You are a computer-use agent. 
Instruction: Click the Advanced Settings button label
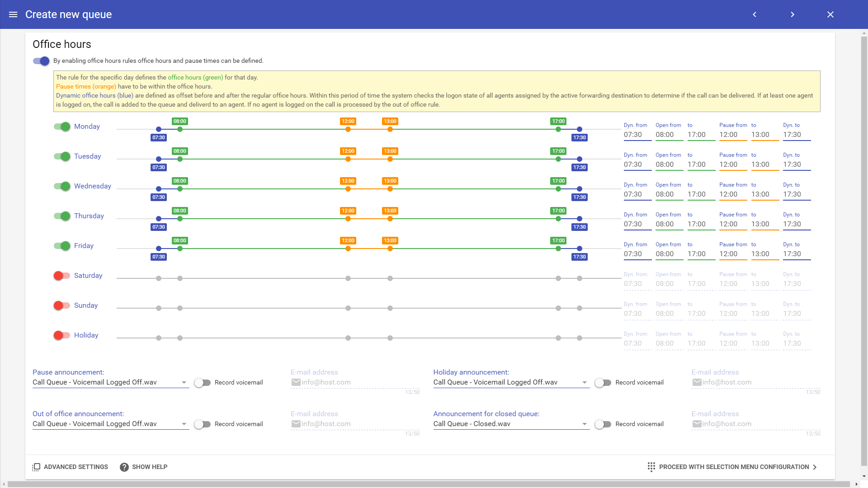(76, 467)
